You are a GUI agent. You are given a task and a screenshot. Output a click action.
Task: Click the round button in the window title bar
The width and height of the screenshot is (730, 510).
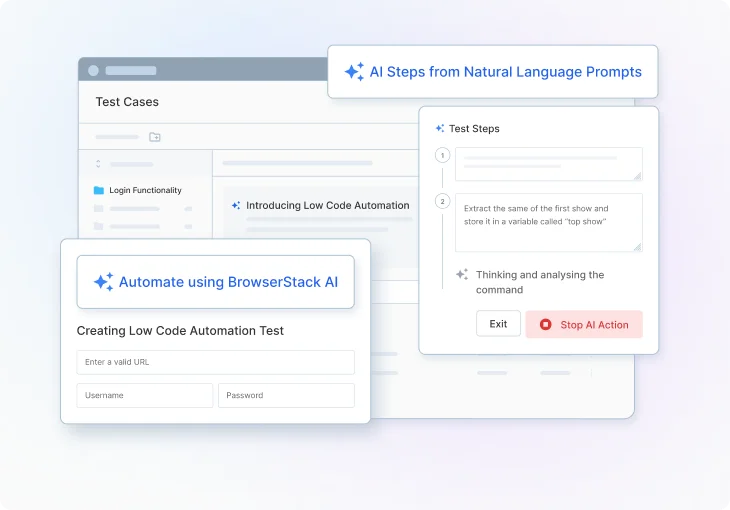[x=94, y=70]
